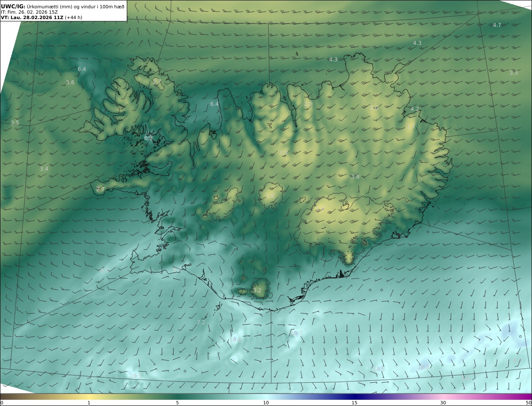Click the valid time 'VT: Lau. 28.02.2026 11Z'

coord(32,18)
